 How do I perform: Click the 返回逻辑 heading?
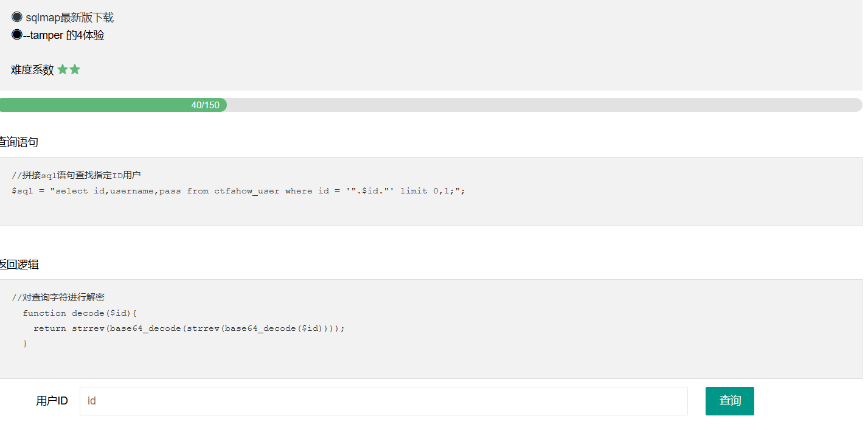coord(19,265)
